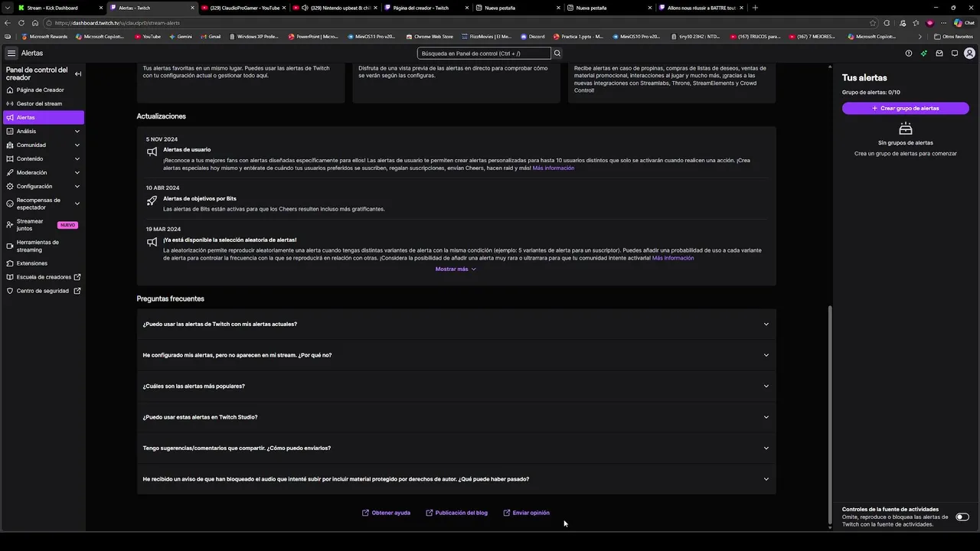Open Extensiones in sidebar
Viewport: 980px width, 551px height.
point(44,263)
